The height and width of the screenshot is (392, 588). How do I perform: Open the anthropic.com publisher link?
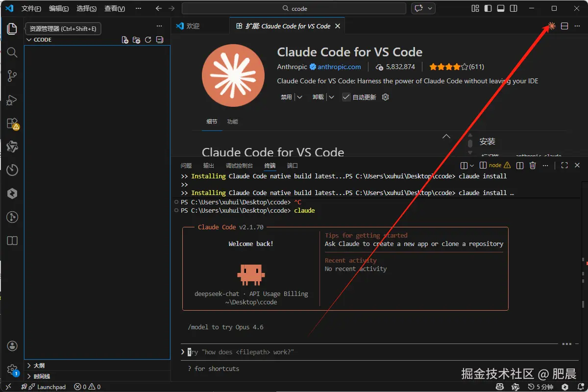(339, 67)
